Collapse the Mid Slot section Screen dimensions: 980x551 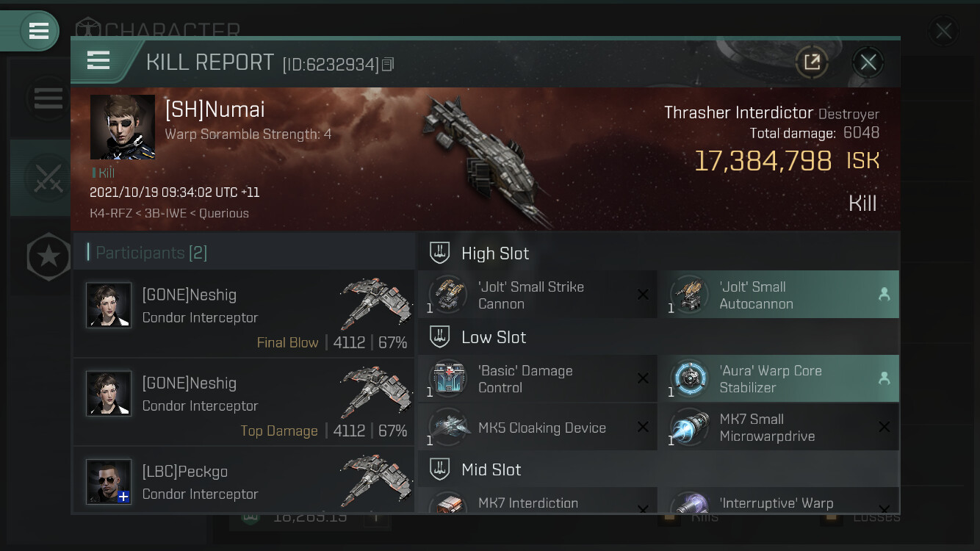click(x=658, y=469)
